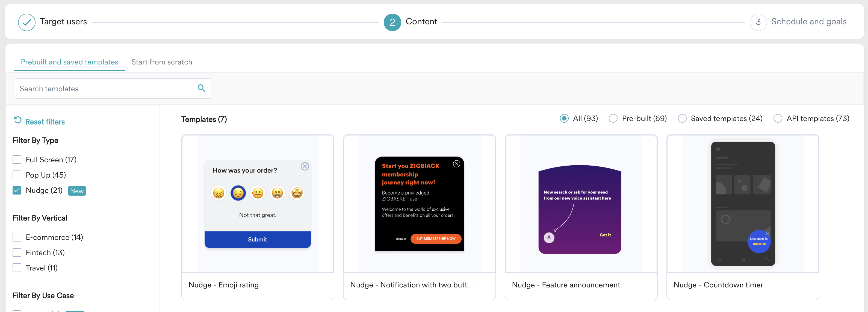Enable the Full Screen filter checkbox
Screen dimensions: 868x312
pos(17,159)
